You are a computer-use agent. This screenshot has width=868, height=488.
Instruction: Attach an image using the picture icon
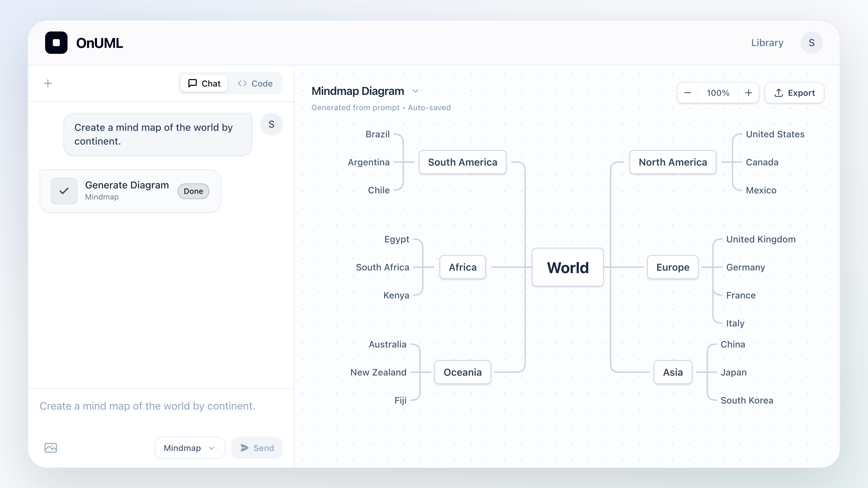coord(51,448)
